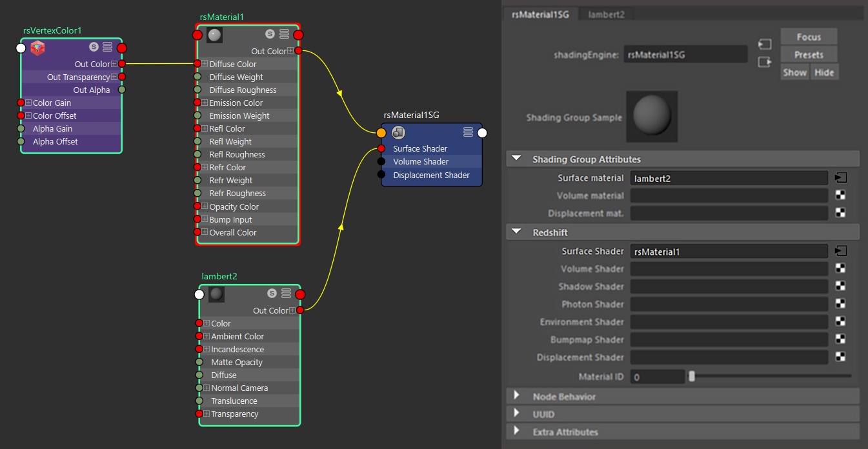Viewport: 868px width, 449px height.
Task: Collapse the Redshift section
Action: point(517,232)
